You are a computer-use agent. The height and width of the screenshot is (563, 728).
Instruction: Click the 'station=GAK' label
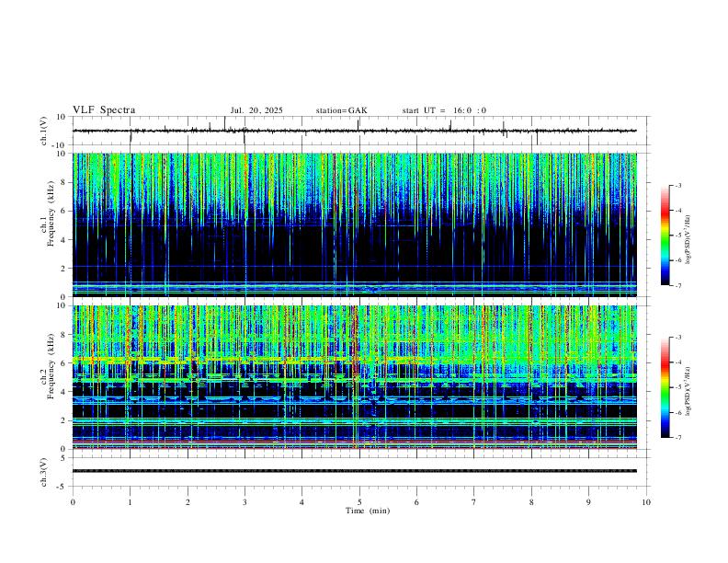coord(341,110)
